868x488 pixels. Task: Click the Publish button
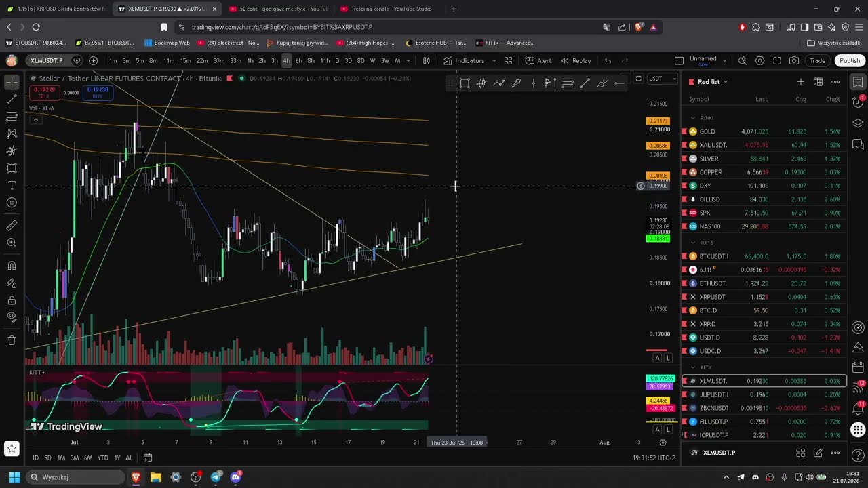coord(850,60)
